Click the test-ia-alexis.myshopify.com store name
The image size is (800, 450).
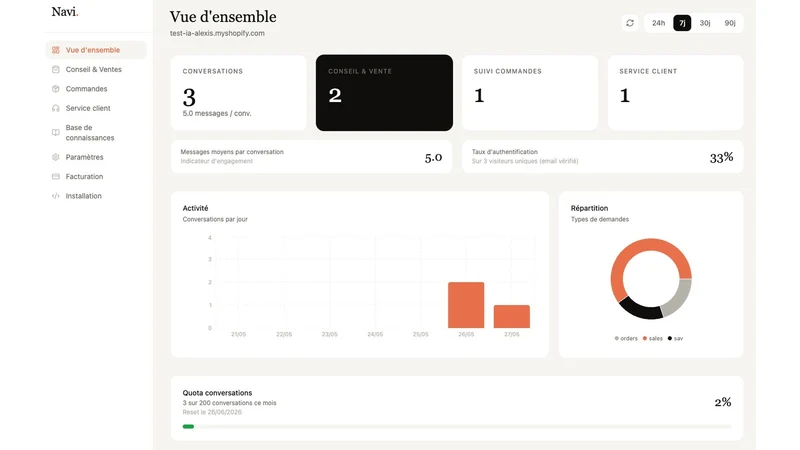[x=217, y=33]
